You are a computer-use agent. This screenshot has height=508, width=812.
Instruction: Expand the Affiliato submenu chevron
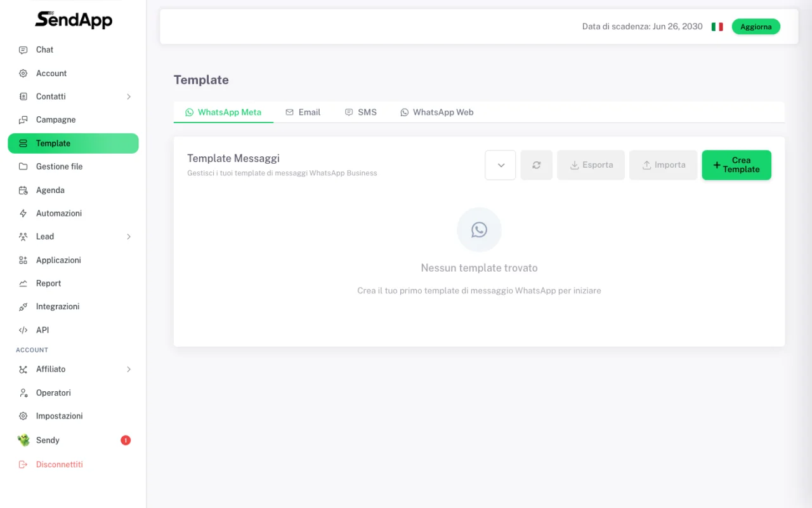(x=129, y=370)
